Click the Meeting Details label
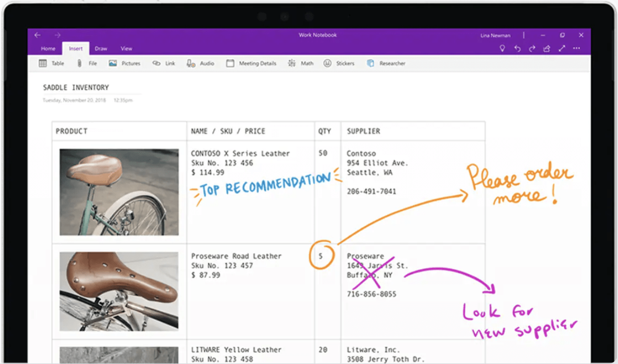 (x=258, y=64)
